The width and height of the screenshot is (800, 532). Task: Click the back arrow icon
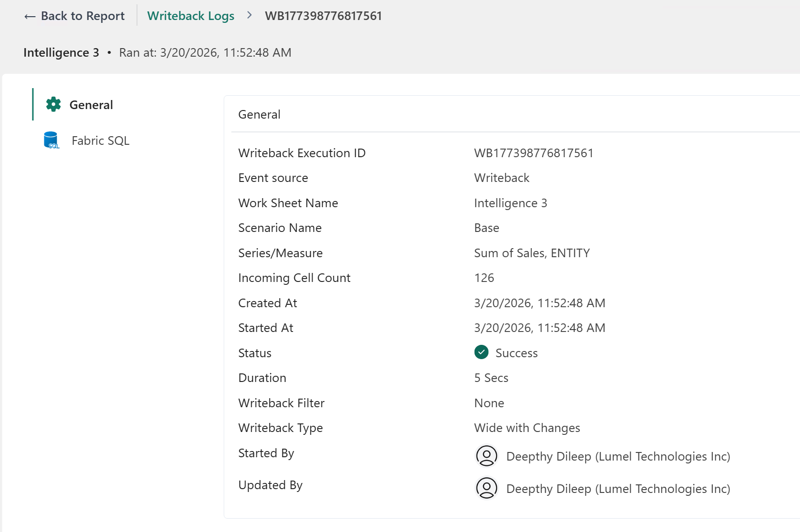(x=30, y=17)
